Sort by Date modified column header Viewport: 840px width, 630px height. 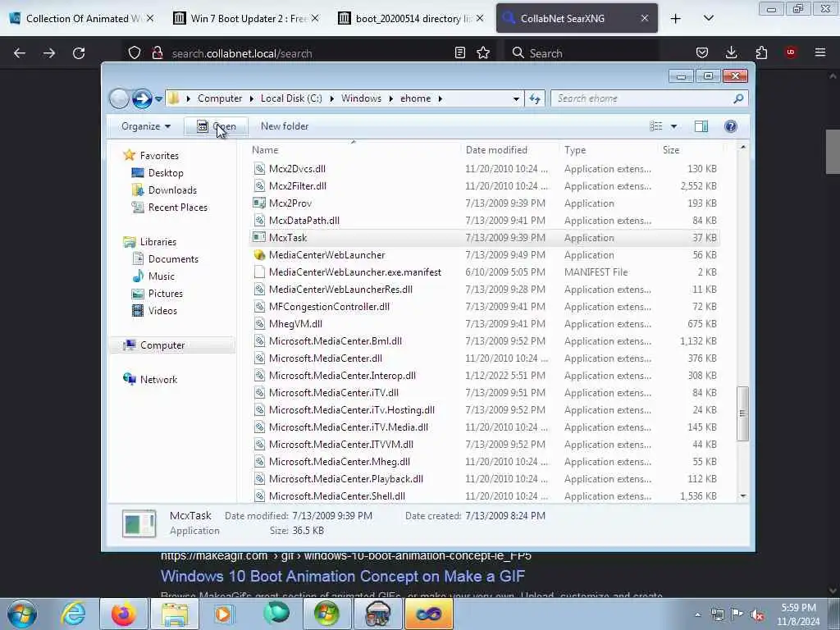pyautogui.click(x=509, y=150)
